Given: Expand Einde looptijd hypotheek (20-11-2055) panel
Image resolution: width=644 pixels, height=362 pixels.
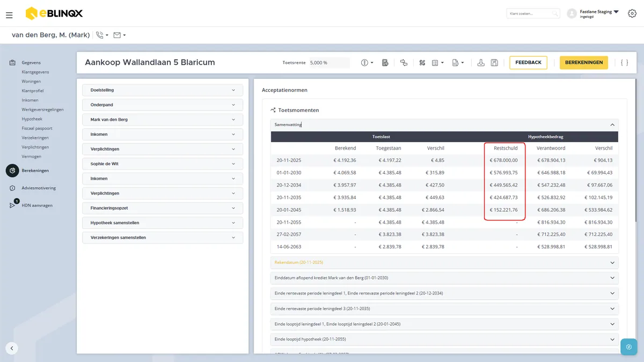Looking at the screenshot, I should pyautogui.click(x=444, y=339).
